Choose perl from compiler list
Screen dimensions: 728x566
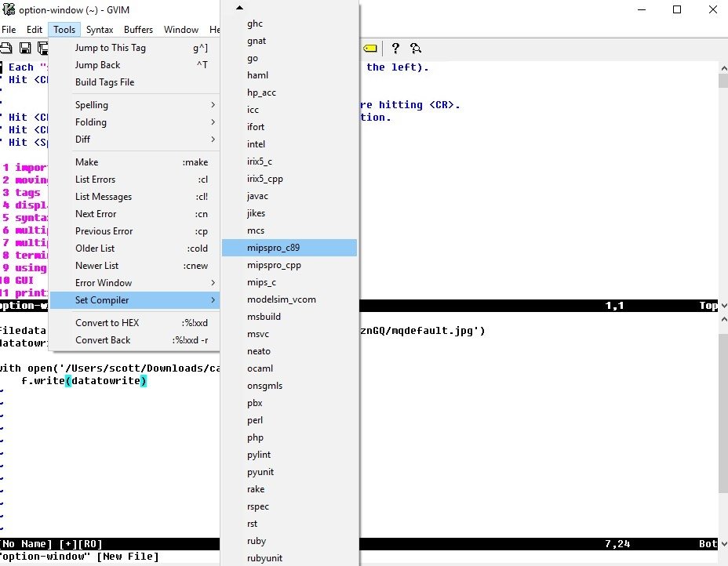pos(289,420)
